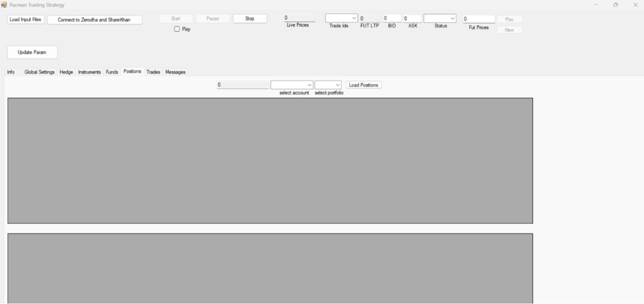Enable the Play checkbox
644x304 pixels.
177,29
